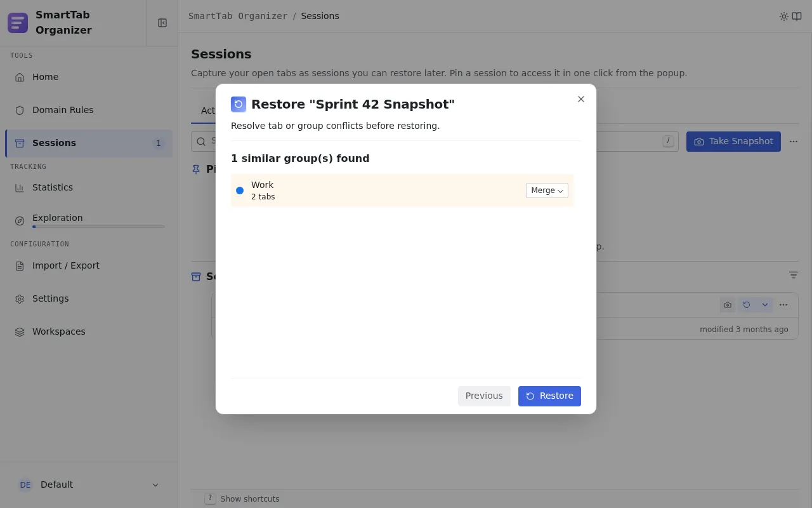Open Import / Export page
This screenshot has width=812, height=508.
[89, 265]
